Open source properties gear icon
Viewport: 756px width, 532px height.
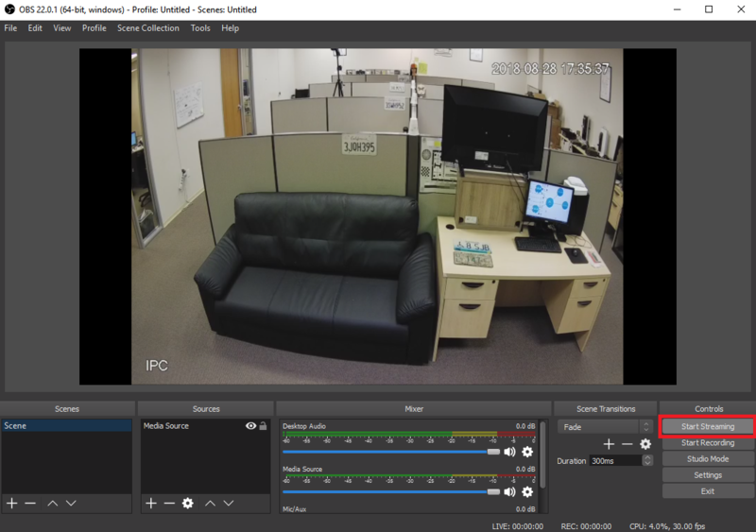click(187, 503)
